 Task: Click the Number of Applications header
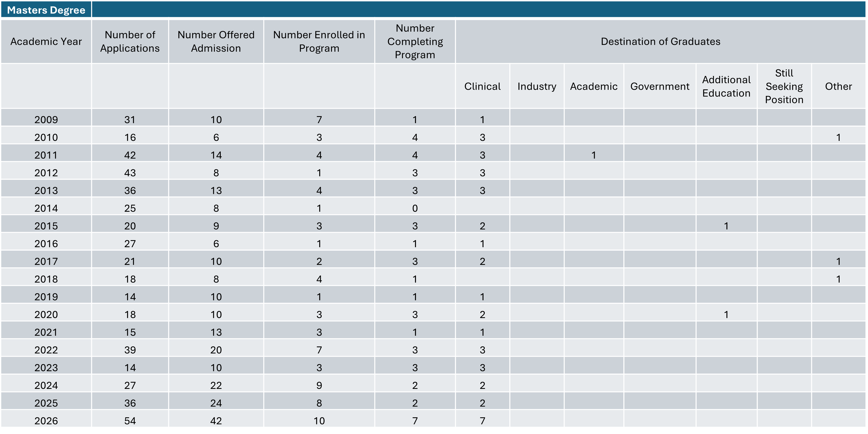point(130,42)
